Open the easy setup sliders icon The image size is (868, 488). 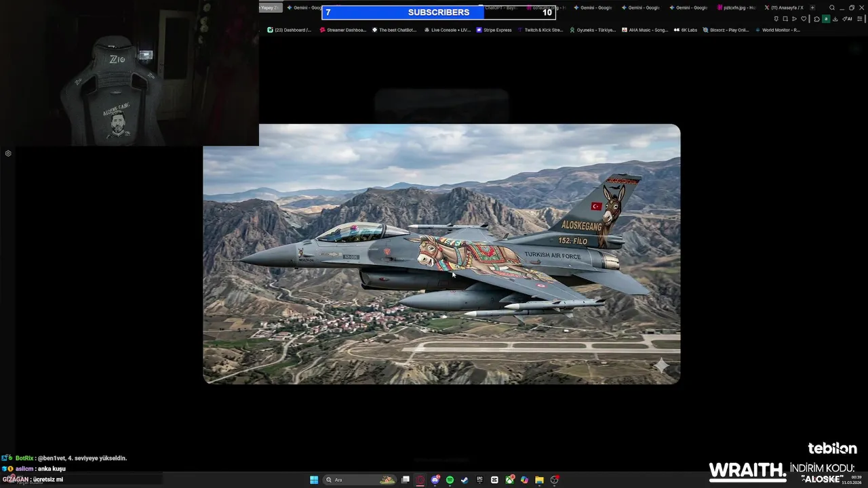pos(860,19)
